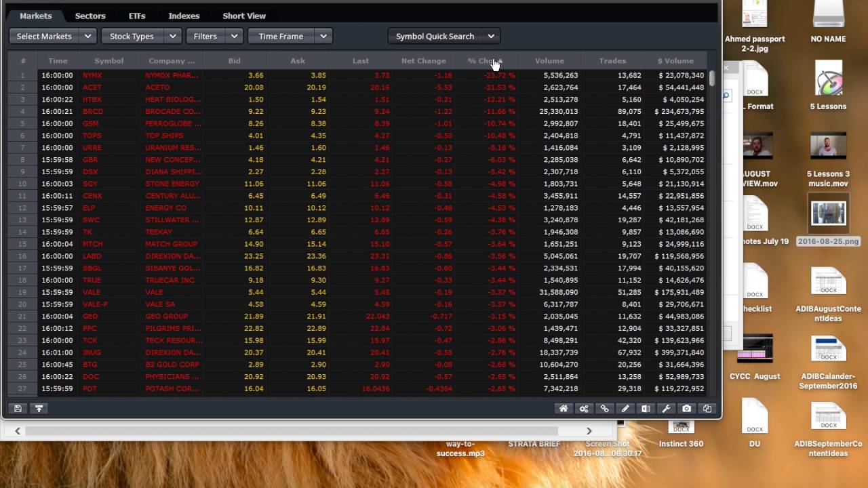The image size is (868, 488).
Task: Sort by the Volume column header
Action: coord(549,61)
